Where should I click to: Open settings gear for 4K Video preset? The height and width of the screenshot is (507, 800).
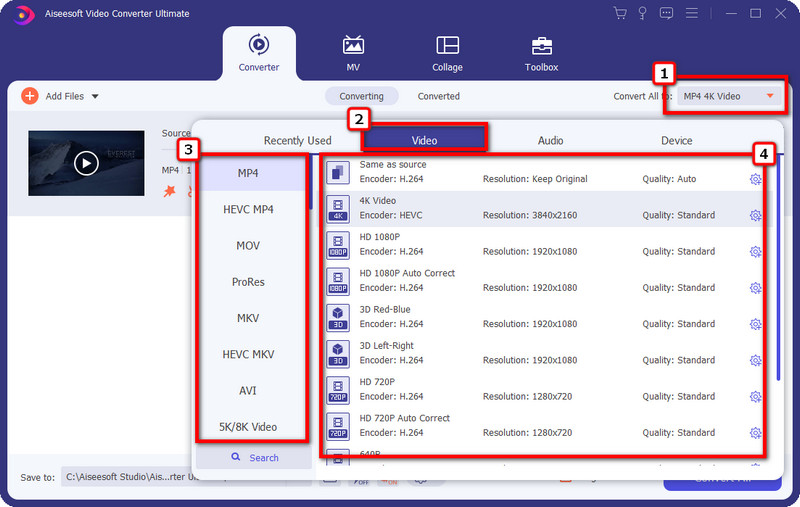[x=755, y=215]
